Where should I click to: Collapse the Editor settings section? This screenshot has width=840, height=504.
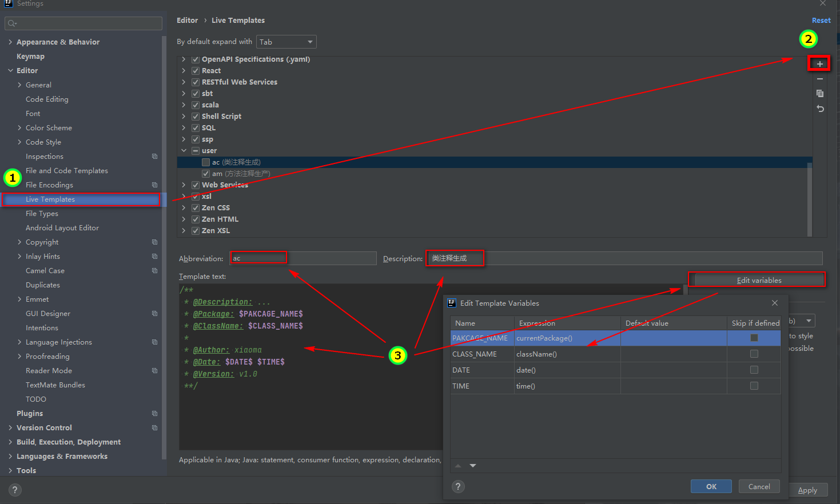[10, 70]
